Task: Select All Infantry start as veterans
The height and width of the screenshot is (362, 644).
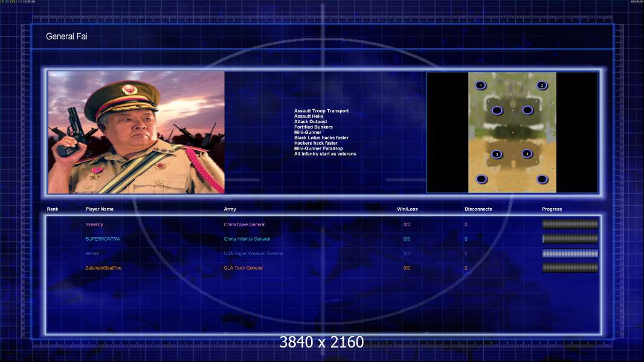Action: point(325,154)
